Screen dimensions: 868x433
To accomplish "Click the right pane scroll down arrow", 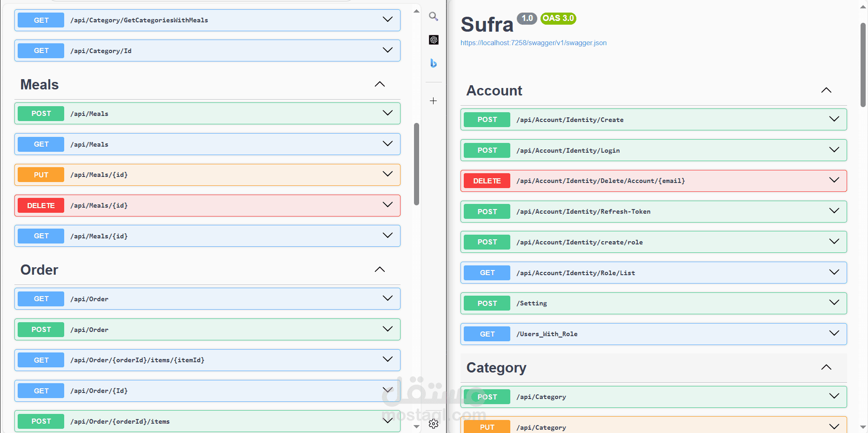I will [x=863, y=427].
